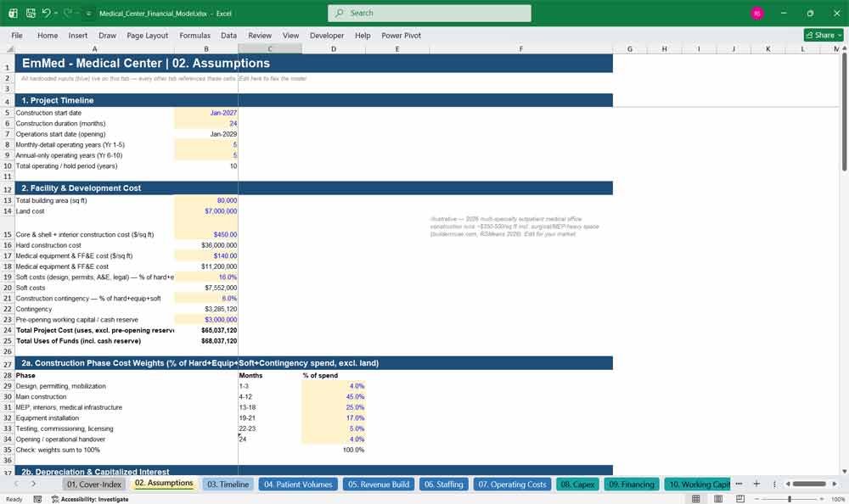Switch to 08. Capex sheet tab
The width and height of the screenshot is (849, 504).
pyautogui.click(x=577, y=484)
